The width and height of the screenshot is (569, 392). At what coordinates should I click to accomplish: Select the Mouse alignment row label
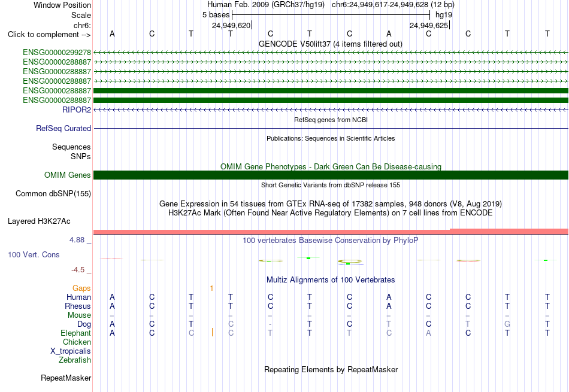click(79, 315)
